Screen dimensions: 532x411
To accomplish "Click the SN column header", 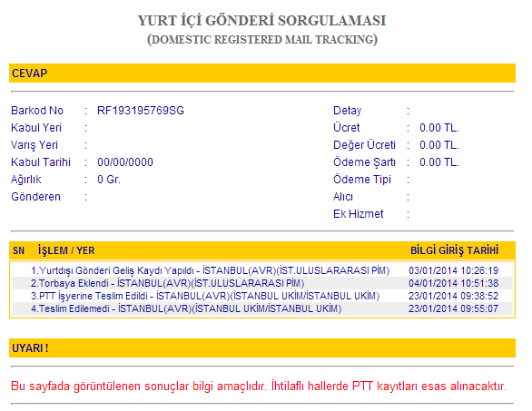I will tap(19, 250).
